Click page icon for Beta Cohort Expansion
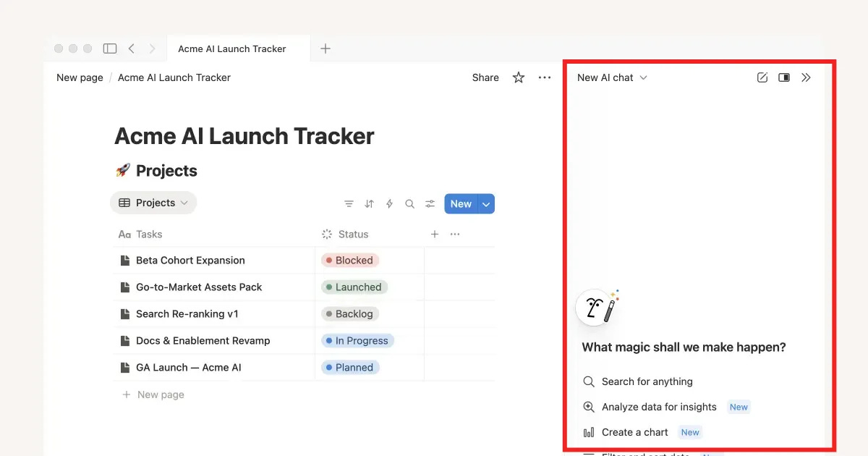The width and height of the screenshot is (868, 456). 125,261
